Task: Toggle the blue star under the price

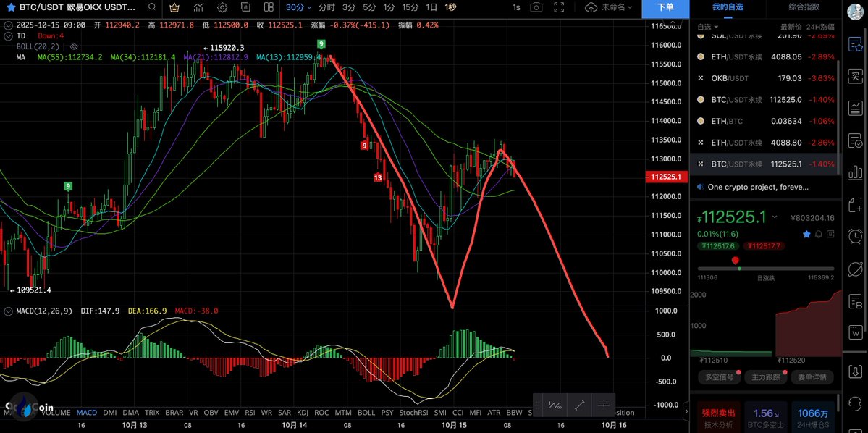Action: tap(806, 234)
